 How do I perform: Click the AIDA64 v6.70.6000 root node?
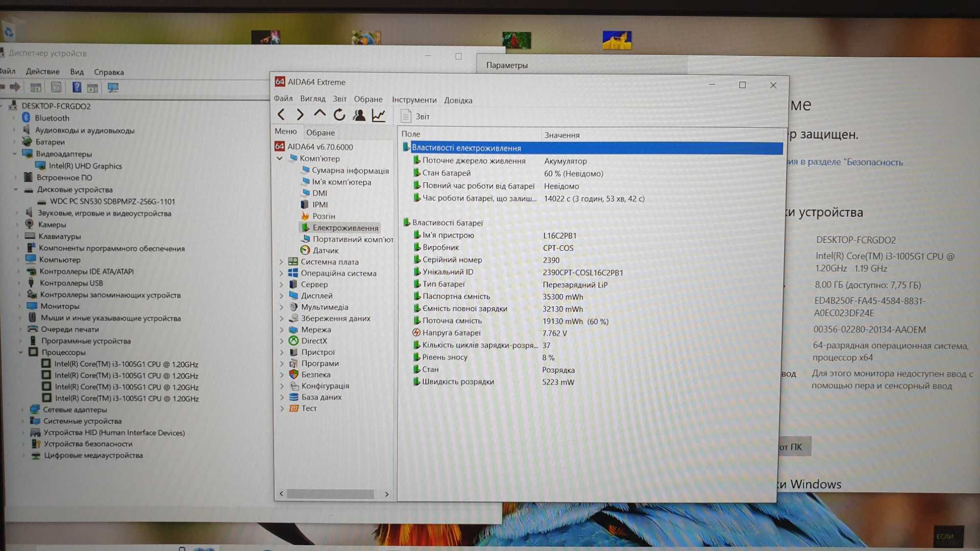320,147
